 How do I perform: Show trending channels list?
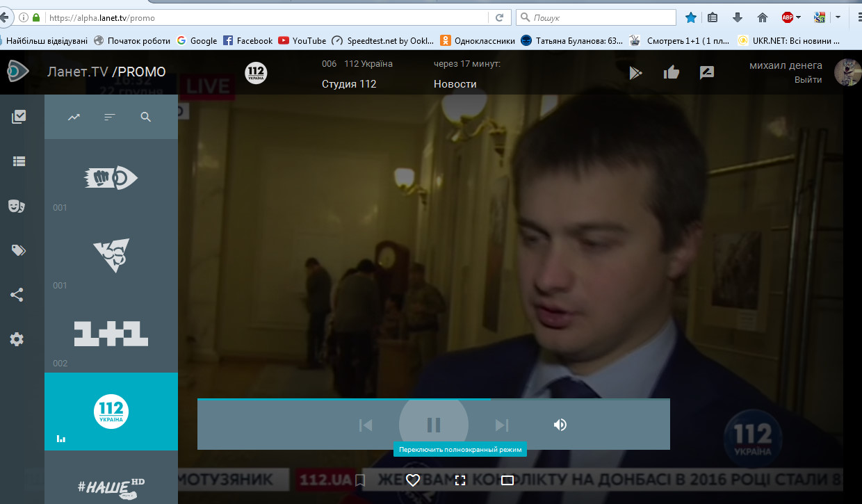click(74, 117)
